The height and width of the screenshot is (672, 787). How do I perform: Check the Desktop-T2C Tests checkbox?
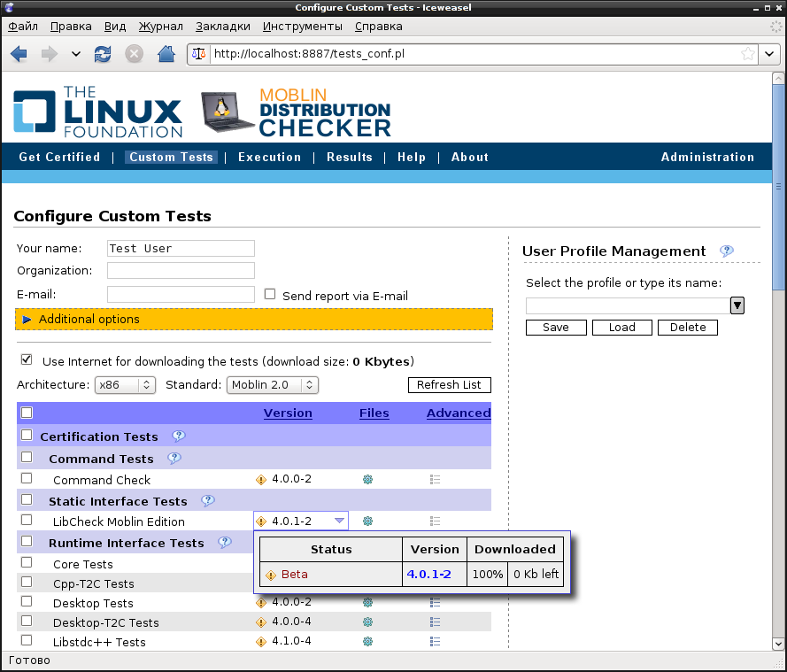[27, 621]
